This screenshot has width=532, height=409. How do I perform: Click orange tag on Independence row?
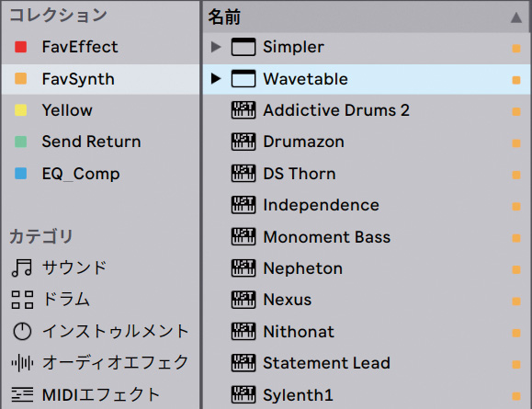pos(516,207)
